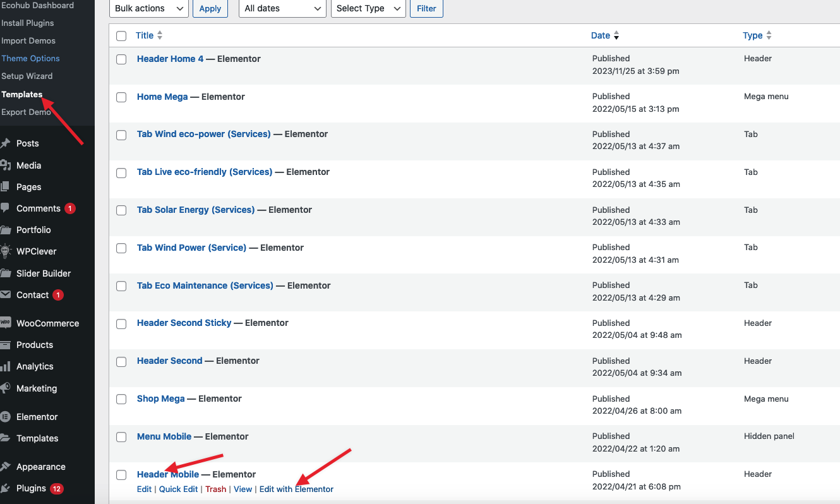Select the bold Templates submenu item
This screenshot has height=504, width=840.
tap(22, 94)
